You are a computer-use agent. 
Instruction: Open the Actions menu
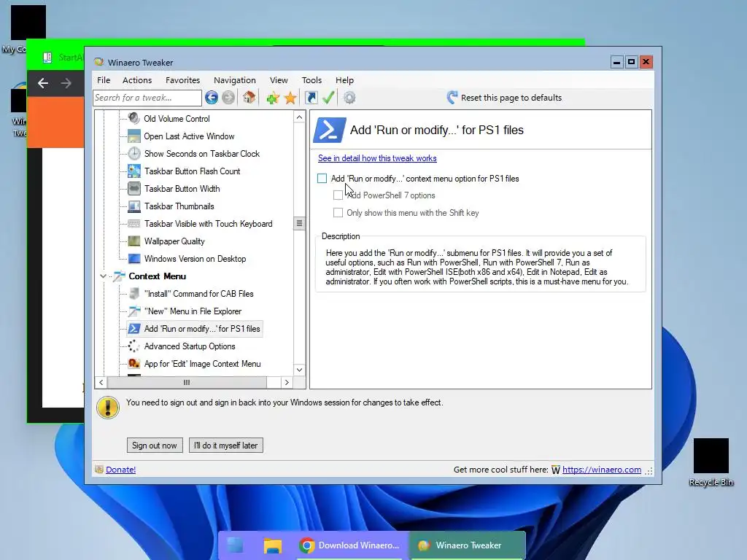[137, 80]
